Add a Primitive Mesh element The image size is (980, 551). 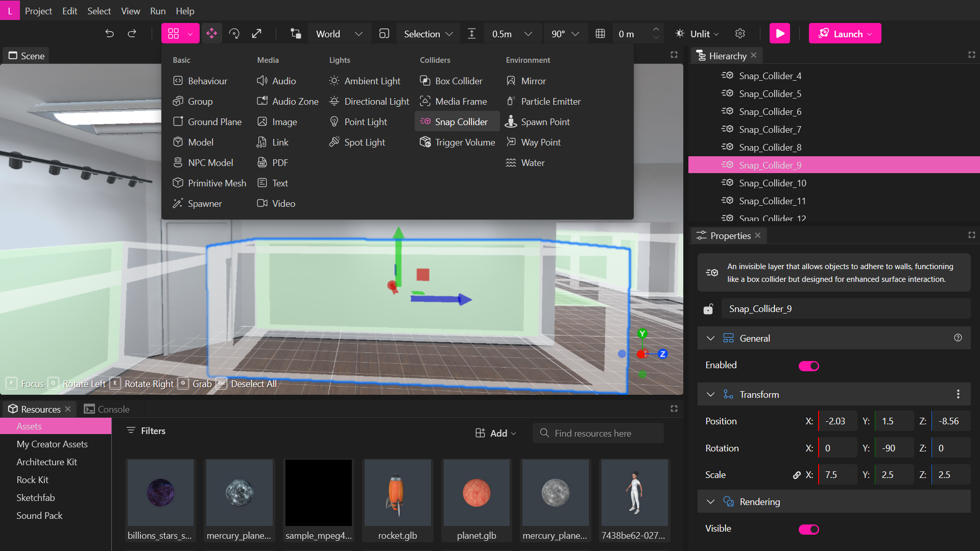209,183
